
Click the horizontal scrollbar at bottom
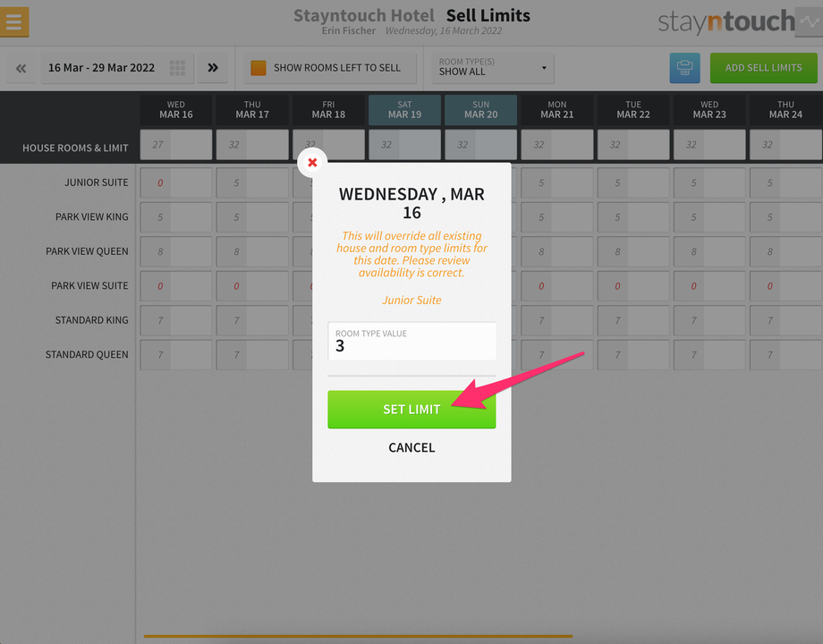[358, 636]
